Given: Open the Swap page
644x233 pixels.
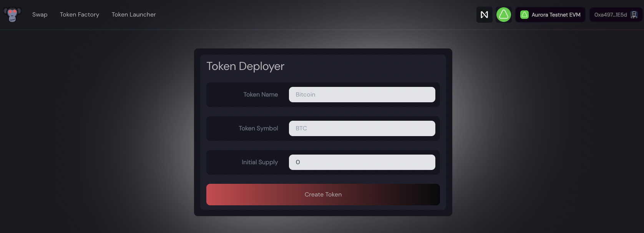Looking at the screenshot, I should (40, 15).
